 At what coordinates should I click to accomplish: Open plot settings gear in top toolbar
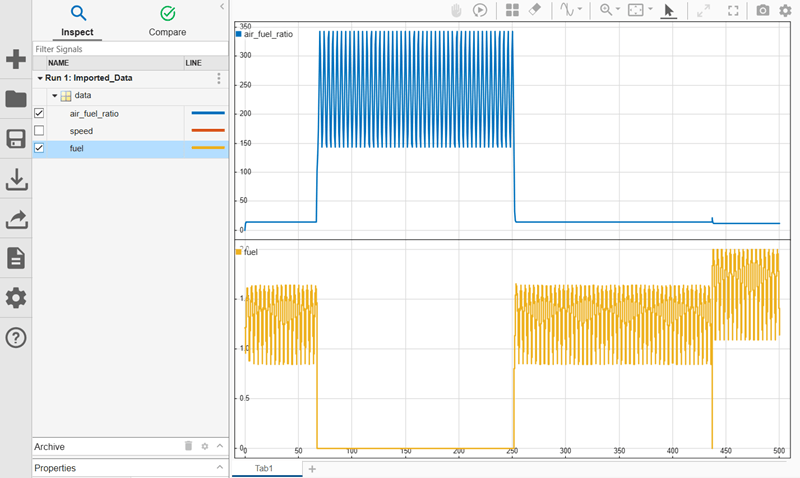tap(785, 10)
